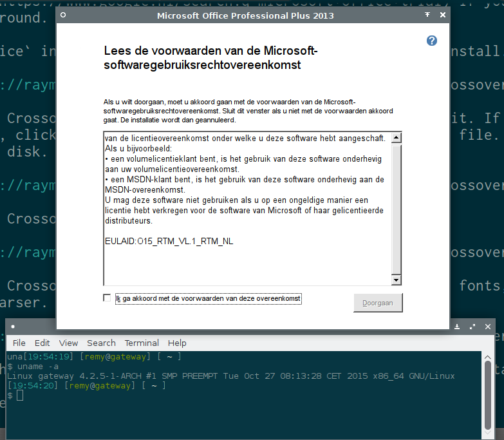
Task: Open the View menu in terminal
Action: tap(68, 343)
